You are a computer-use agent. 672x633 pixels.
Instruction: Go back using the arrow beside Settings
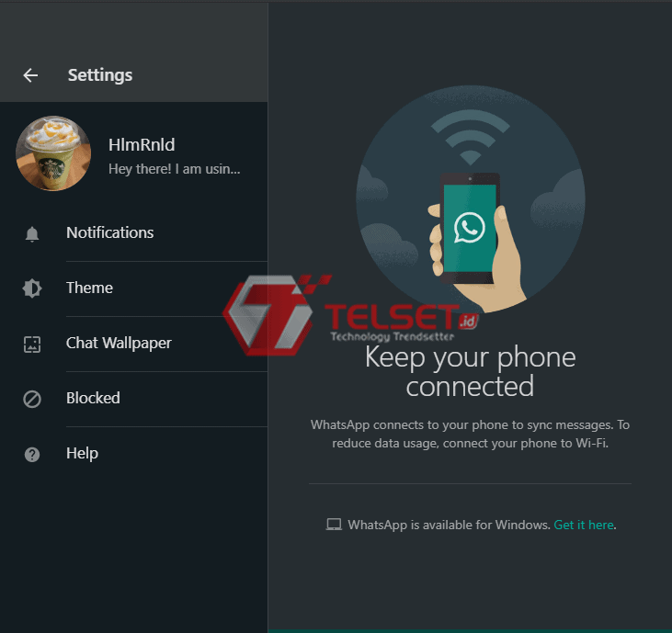[x=30, y=75]
